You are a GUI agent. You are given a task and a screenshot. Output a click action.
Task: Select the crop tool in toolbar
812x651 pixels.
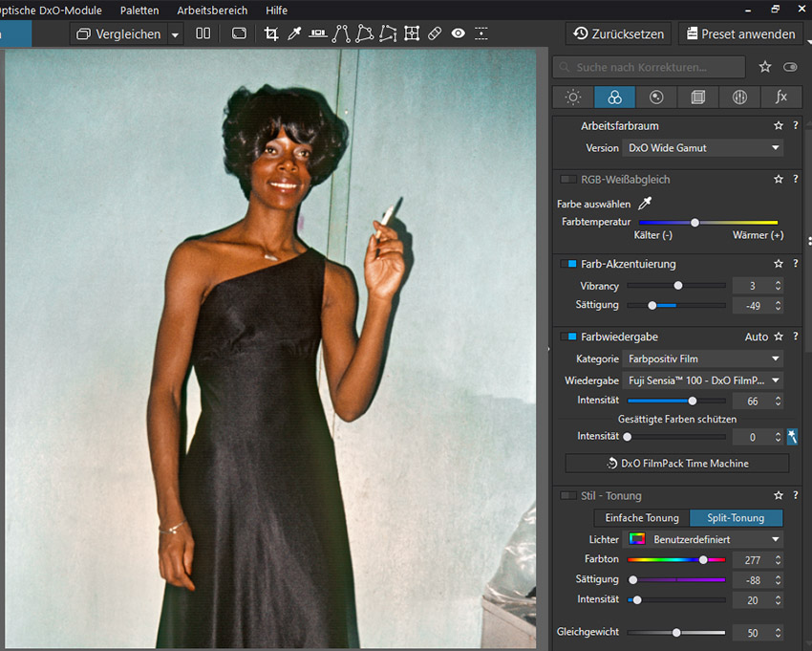[x=271, y=33]
